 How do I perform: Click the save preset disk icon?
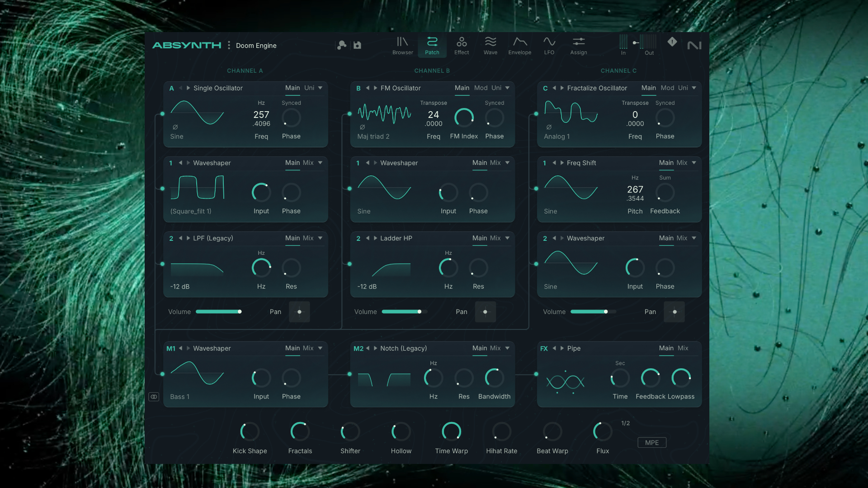pos(357,45)
